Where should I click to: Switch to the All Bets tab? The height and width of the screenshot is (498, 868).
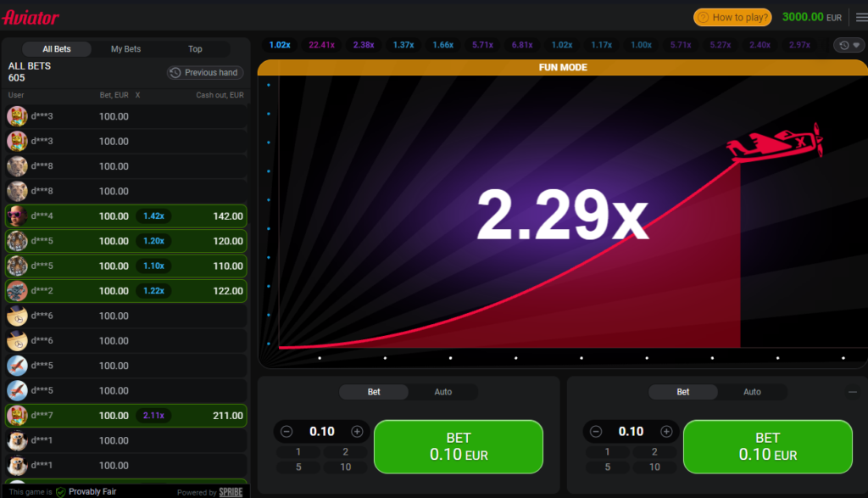tap(57, 48)
